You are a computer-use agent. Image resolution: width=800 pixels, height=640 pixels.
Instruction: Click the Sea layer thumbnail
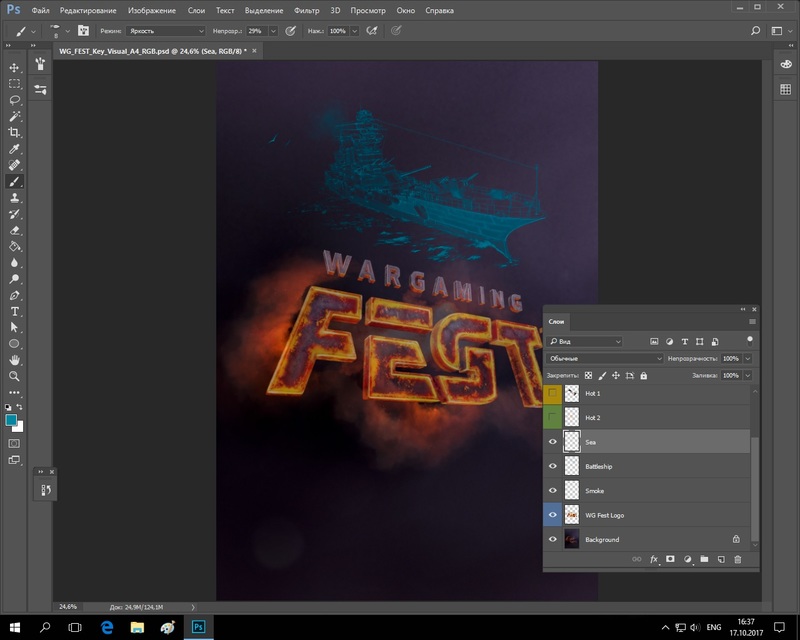pos(572,442)
